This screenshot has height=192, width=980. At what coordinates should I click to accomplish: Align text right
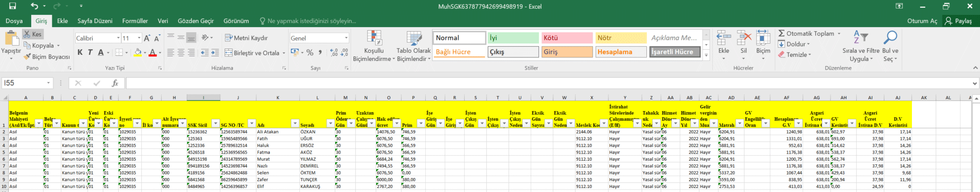(191, 52)
